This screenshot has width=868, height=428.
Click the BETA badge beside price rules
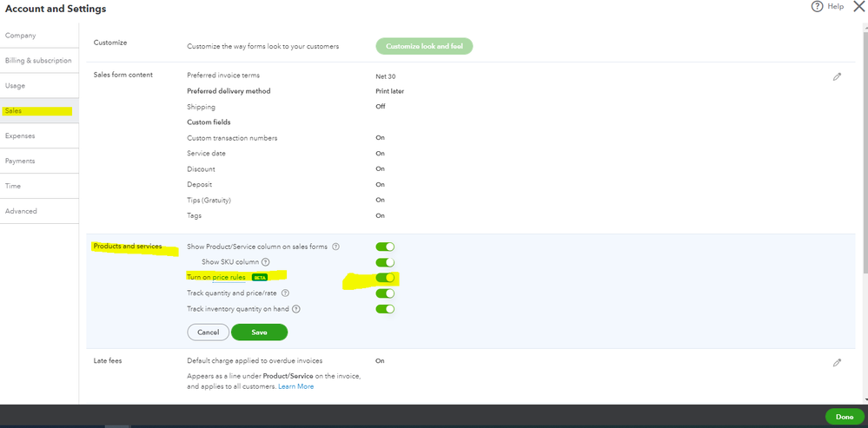coord(259,277)
